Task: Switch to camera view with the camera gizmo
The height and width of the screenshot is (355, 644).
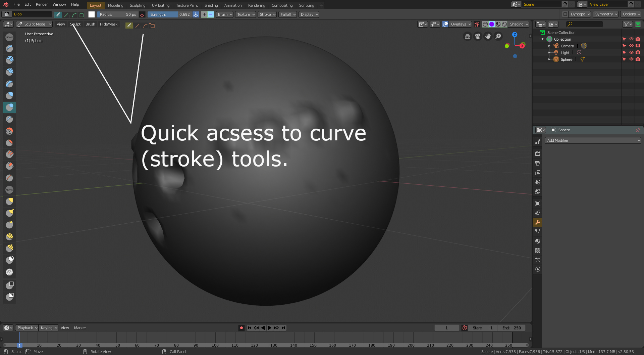Action: pos(478,36)
